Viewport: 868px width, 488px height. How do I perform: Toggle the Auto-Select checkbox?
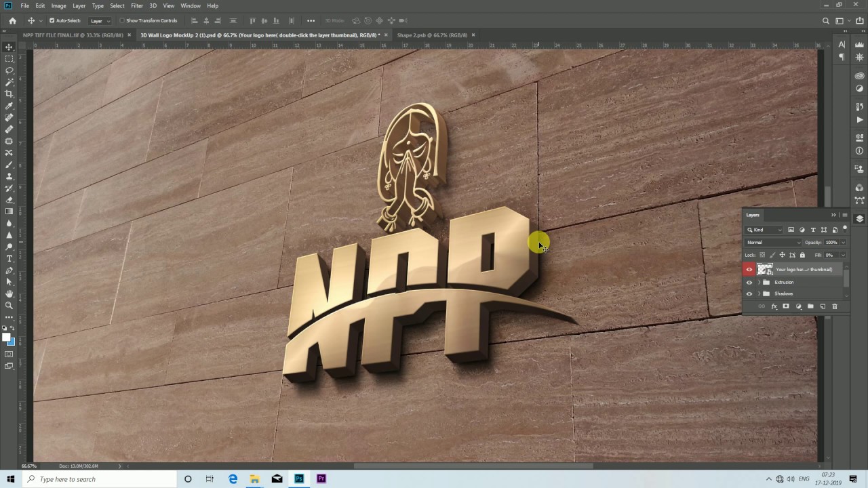click(52, 20)
